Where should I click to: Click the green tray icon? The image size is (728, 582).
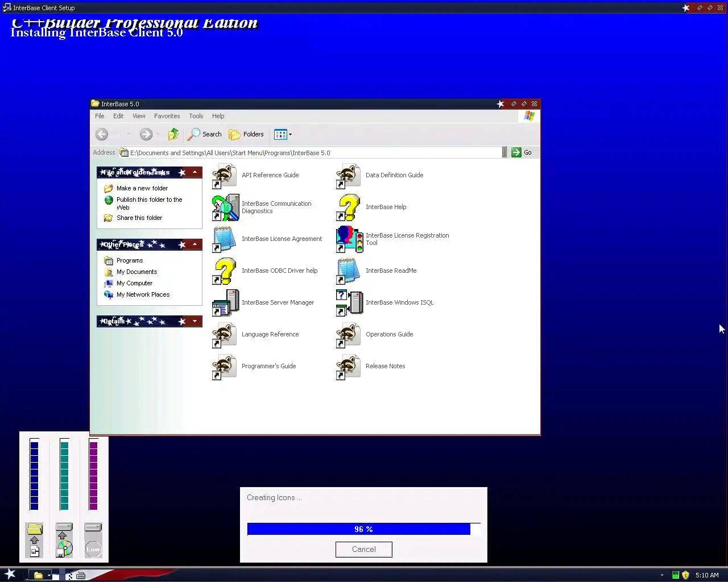(676, 575)
